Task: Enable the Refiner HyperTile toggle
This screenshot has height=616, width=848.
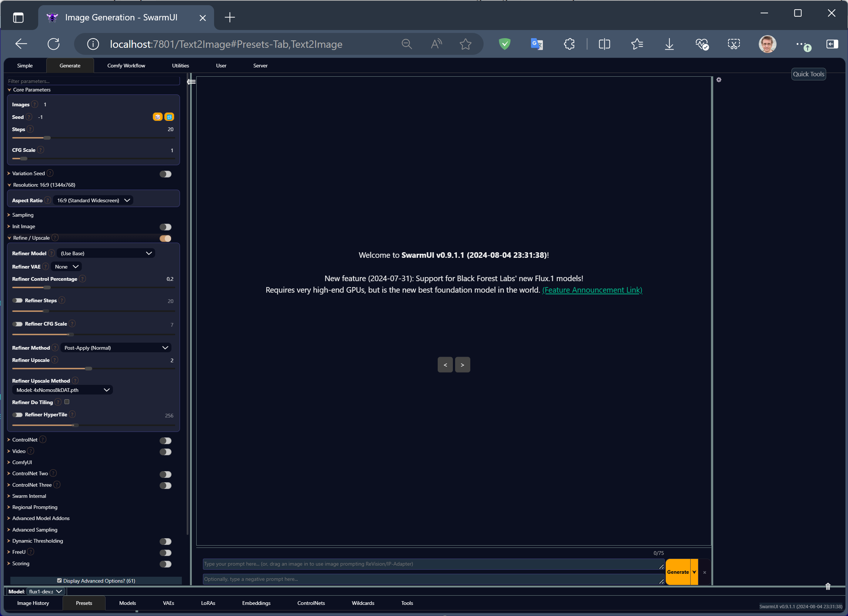Action: point(17,415)
